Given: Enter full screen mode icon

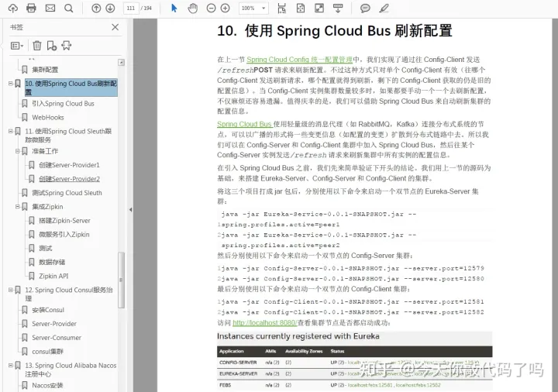Looking at the screenshot, I should click(319, 9).
